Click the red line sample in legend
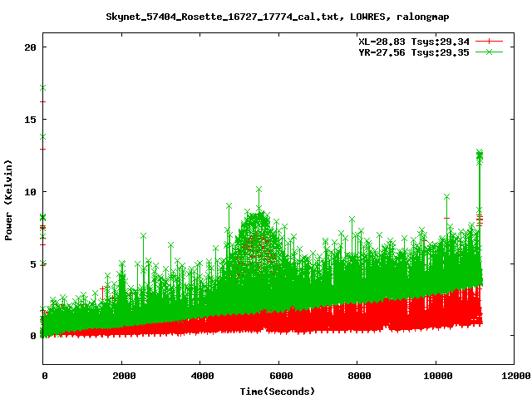Image resolution: width=532 pixels, height=399 pixels. (x=489, y=42)
